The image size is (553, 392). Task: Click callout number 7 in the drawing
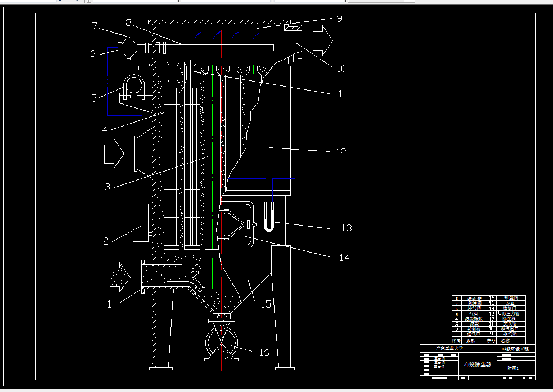95,26
